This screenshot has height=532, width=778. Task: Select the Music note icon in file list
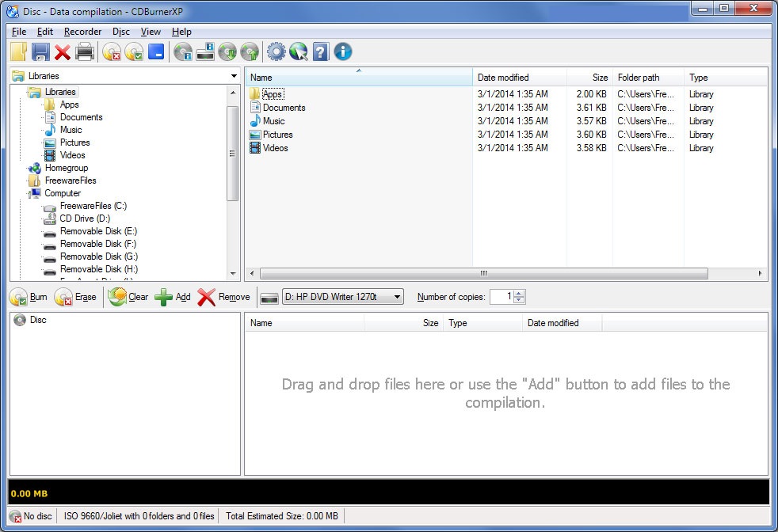tap(255, 120)
